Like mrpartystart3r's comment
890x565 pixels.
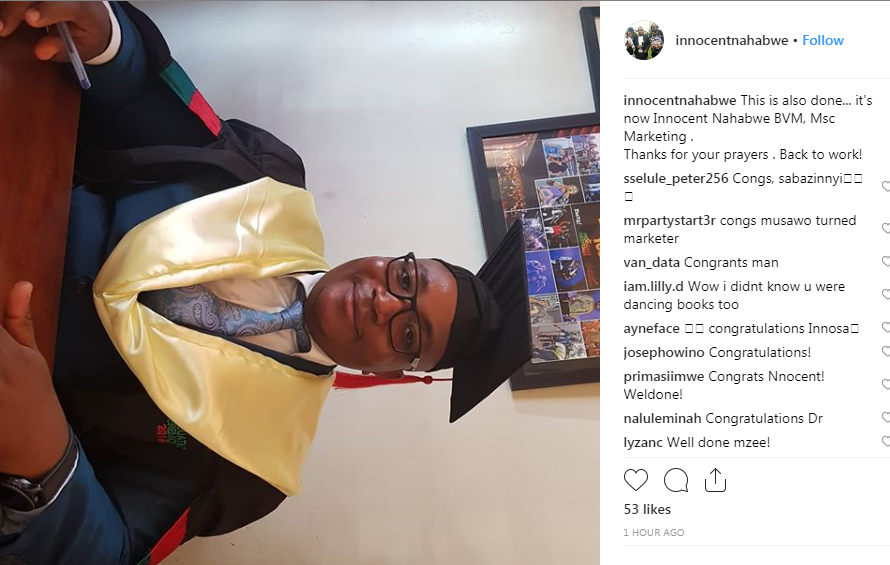(885, 228)
